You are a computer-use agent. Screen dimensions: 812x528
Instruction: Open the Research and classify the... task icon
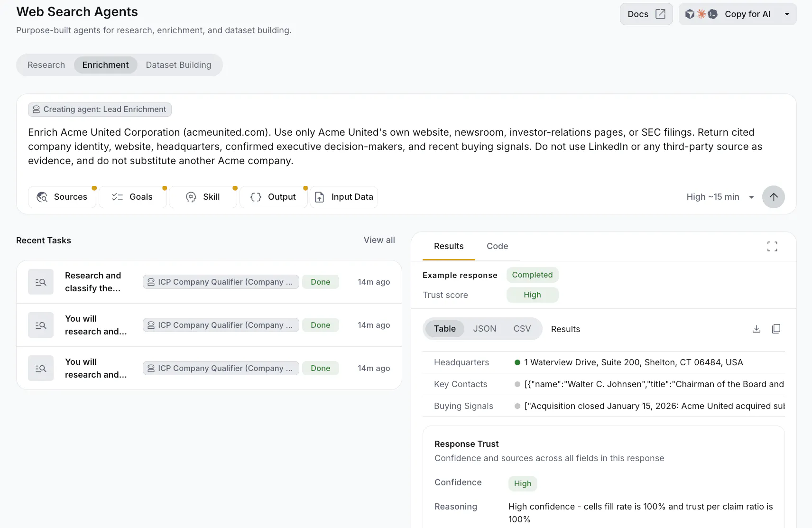tap(41, 282)
